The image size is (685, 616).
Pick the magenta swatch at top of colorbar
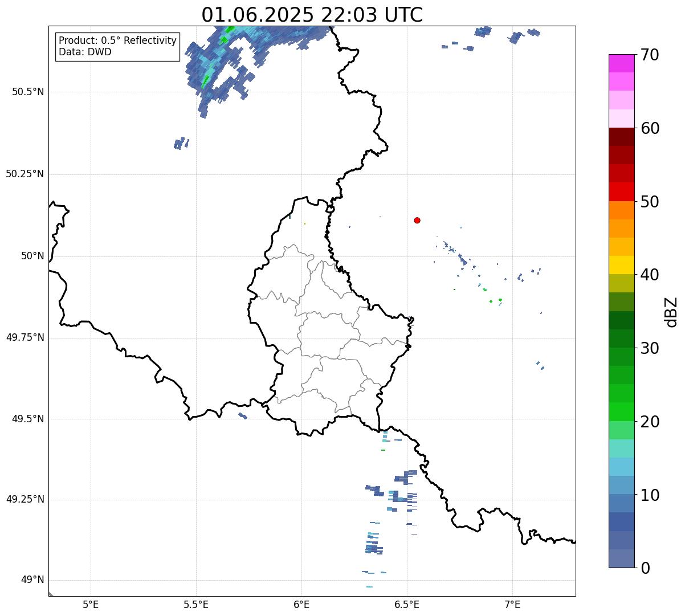[x=622, y=63]
